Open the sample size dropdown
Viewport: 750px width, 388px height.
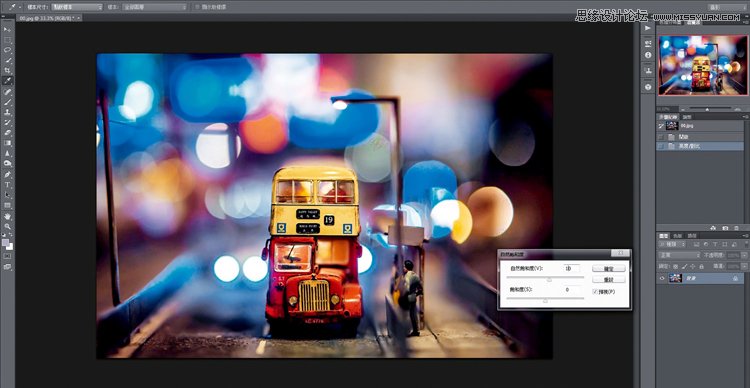(77, 7)
